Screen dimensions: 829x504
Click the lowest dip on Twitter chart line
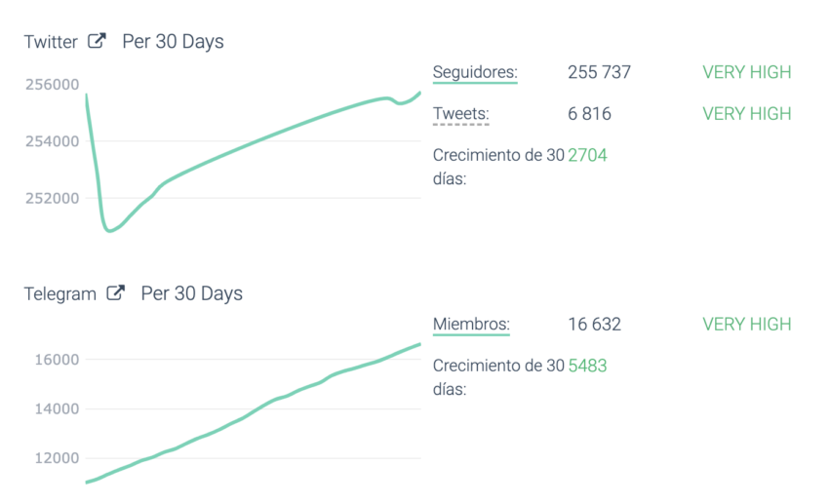109,230
